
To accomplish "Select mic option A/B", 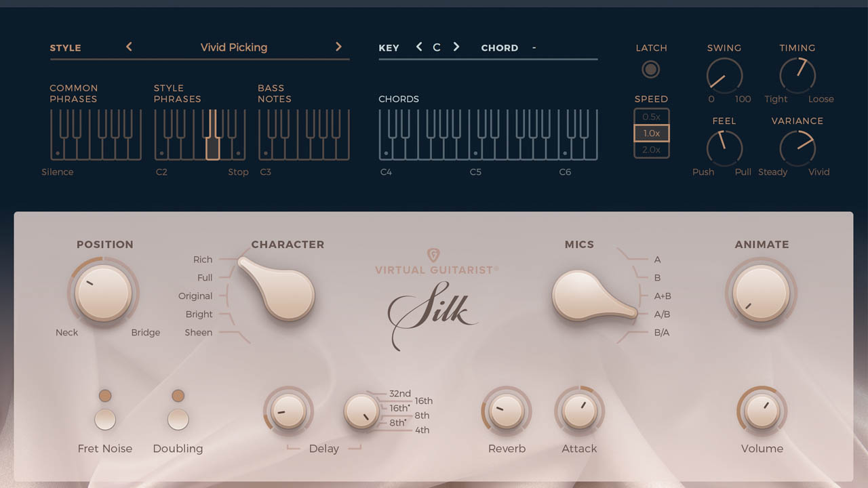I will [x=662, y=314].
